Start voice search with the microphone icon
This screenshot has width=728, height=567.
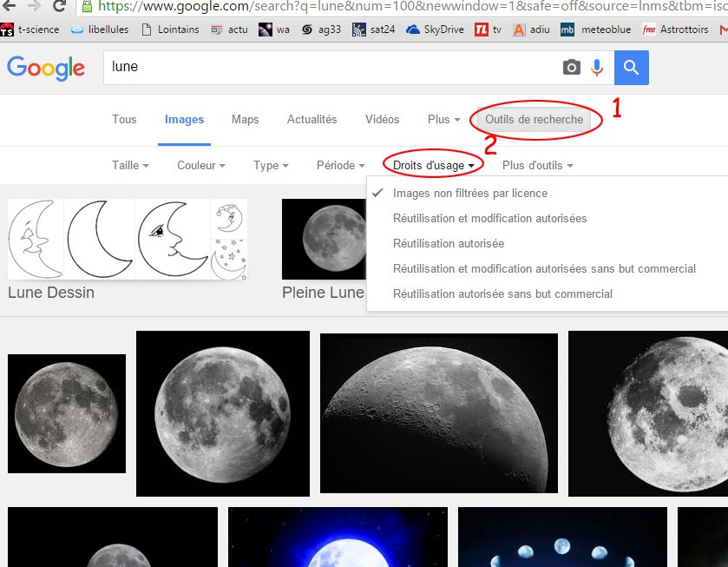(x=597, y=68)
